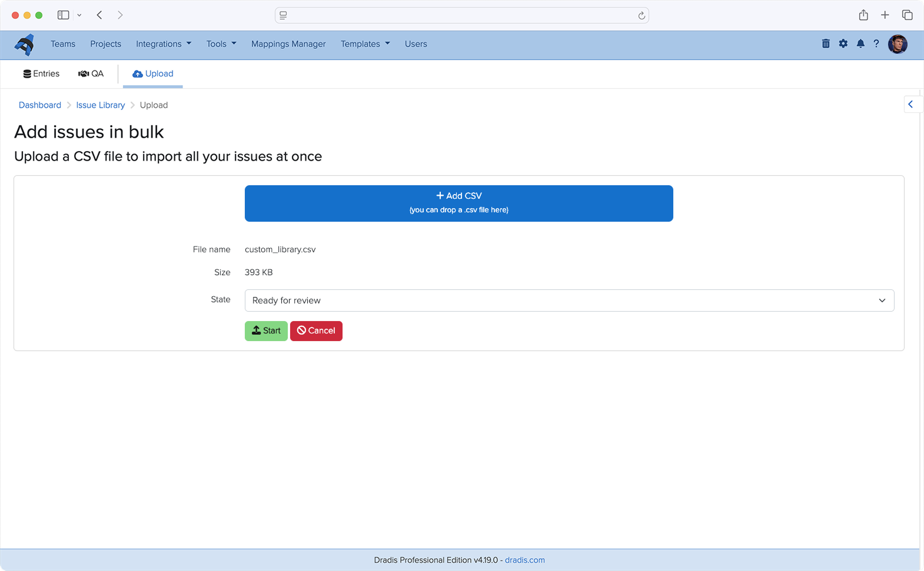Open the help question mark
924x571 pixels.
(x=876, y=44)
